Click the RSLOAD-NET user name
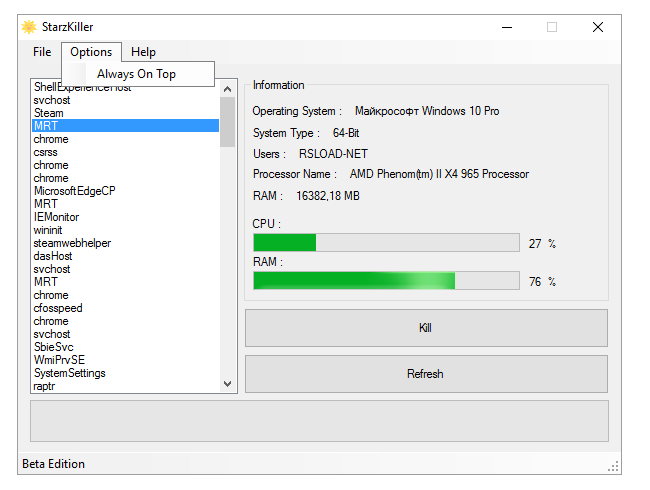Screen dimensions: 650x490 tap(333, 154)
